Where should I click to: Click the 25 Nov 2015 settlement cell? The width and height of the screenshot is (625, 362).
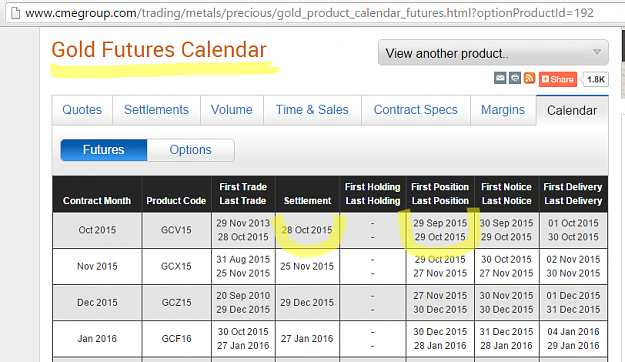(307, 266)
